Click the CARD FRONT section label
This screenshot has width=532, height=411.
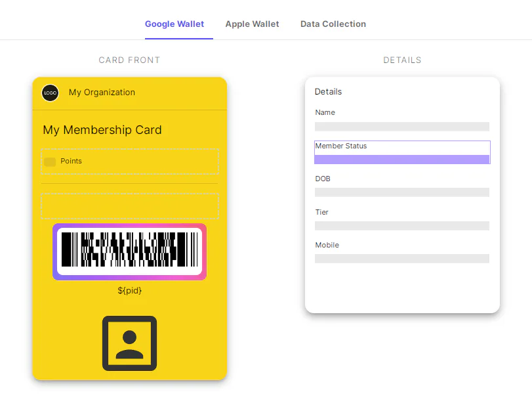(x=129, y=60)
